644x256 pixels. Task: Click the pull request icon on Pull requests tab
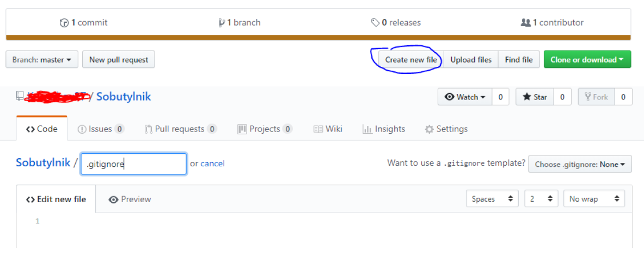[x=149, y=129]
